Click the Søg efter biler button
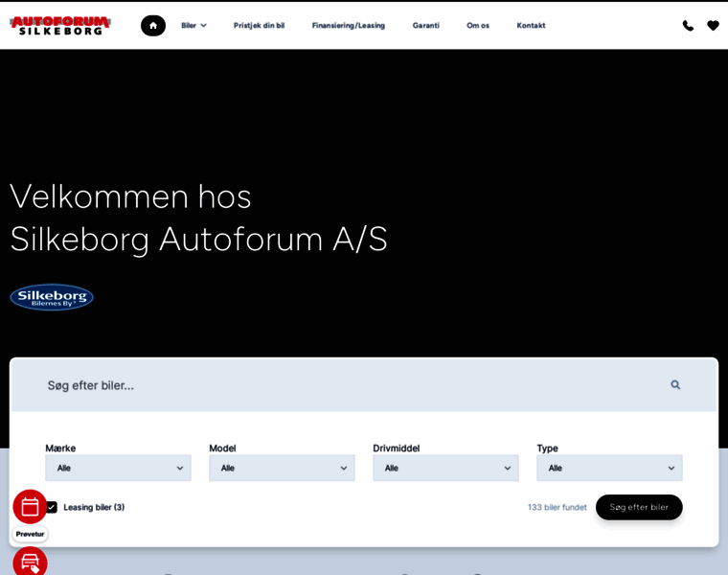Viewport: 728px width, 575px height. coord(639,507)
